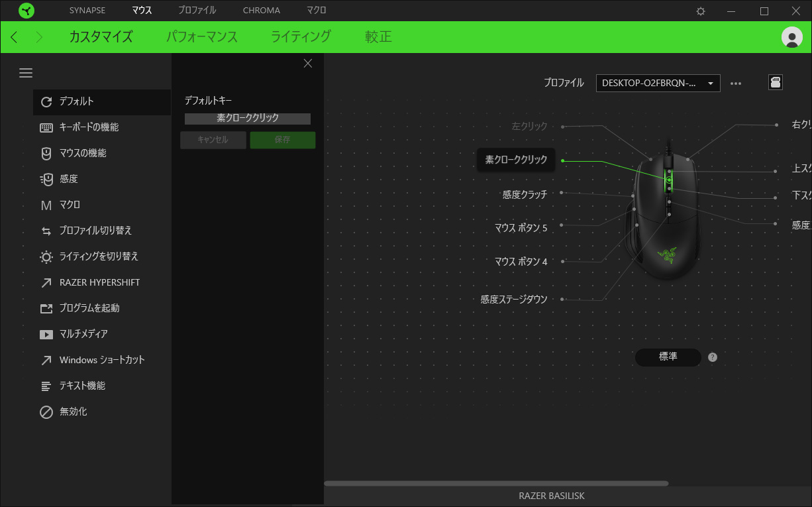Open the SYNAPSE top menu
The image size is (812, 507).
[87, 11]
